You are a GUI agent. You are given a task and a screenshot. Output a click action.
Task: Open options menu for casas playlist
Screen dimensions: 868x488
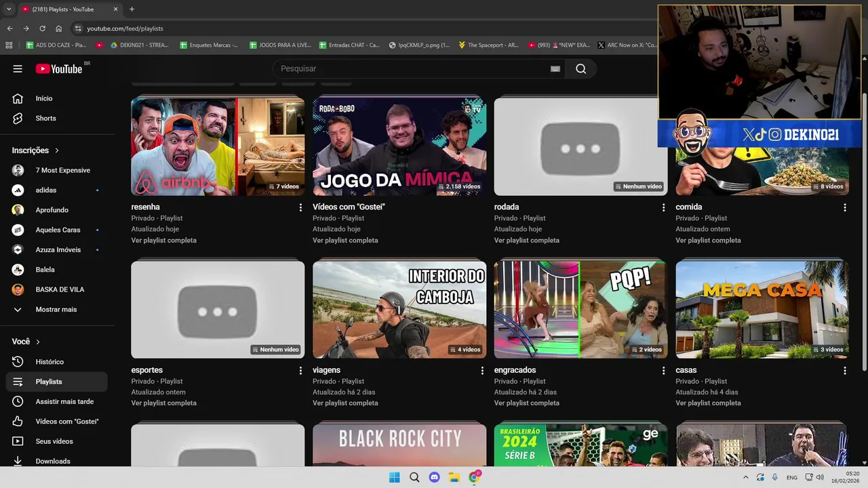[x=845, y=371]
